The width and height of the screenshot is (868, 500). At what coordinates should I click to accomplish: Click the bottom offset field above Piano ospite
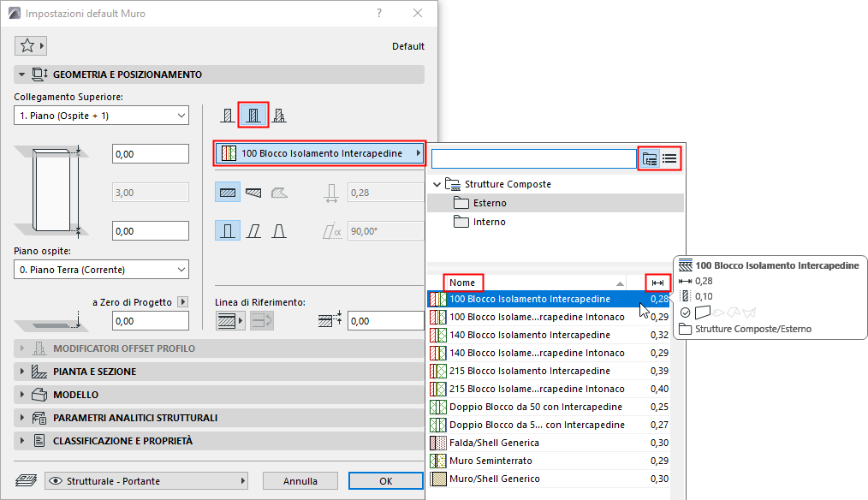coord(151,231)
